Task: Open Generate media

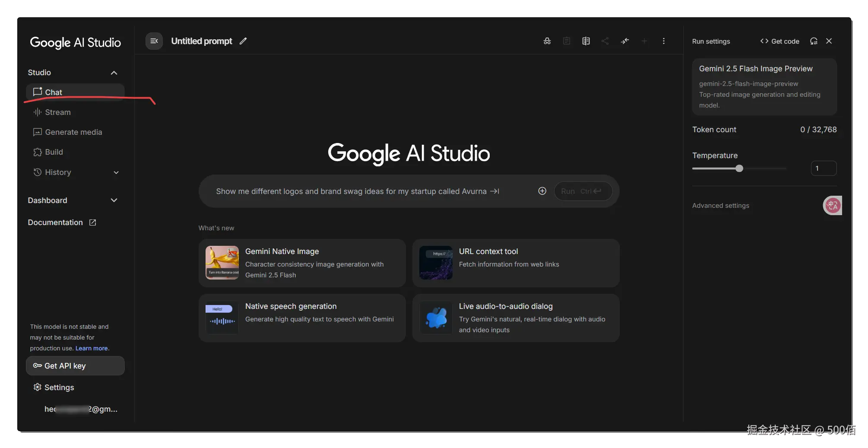Action: coord(75,132)
